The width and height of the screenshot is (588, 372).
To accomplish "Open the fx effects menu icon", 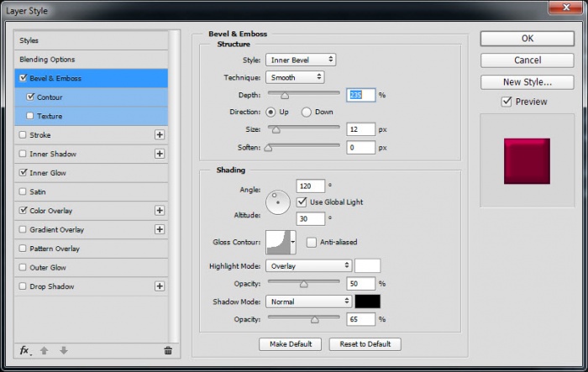I will click(x=25, y=350).
